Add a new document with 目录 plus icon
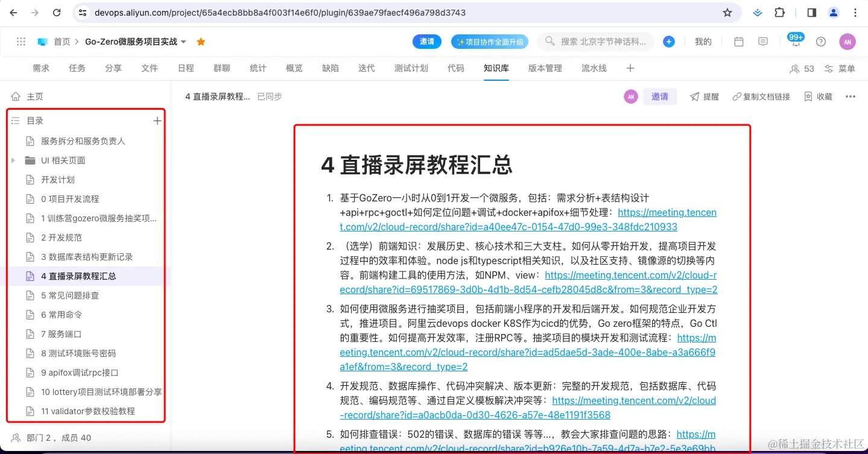 click(x=157, y=121)
